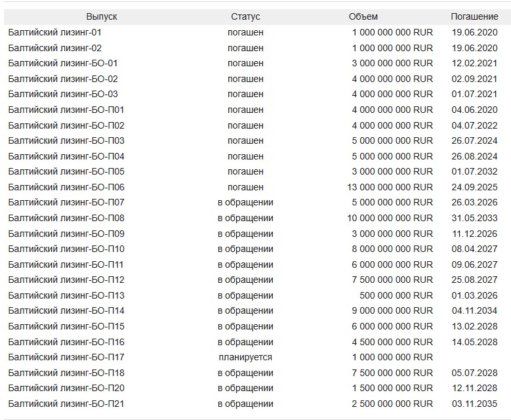Select issue Балтийский лизинг-БО-П12
Image resolution: width=511 pixels, height=420 pixels.
tap(66, 280)
